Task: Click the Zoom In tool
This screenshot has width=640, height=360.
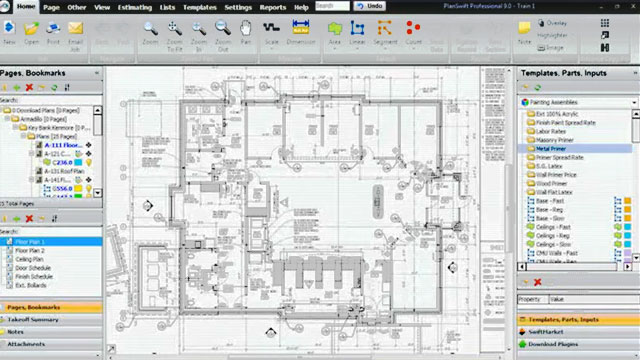Action: click(199, 36)
